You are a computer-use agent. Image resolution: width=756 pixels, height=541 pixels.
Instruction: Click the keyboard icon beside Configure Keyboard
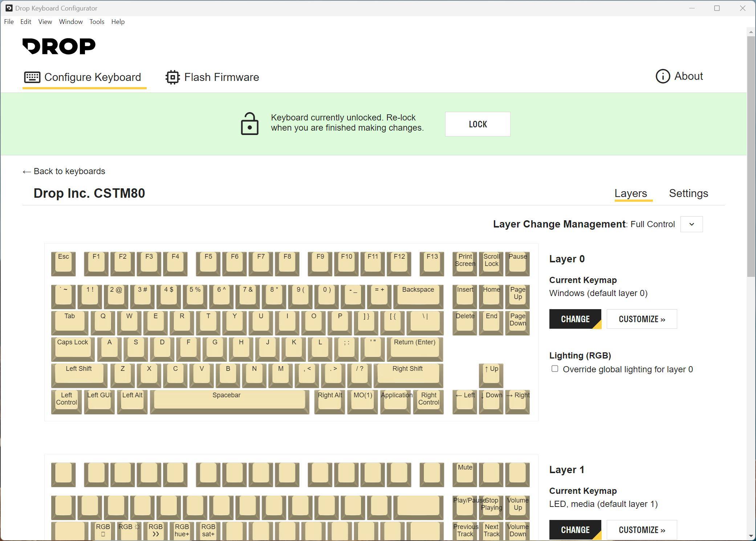click(32, 77)
